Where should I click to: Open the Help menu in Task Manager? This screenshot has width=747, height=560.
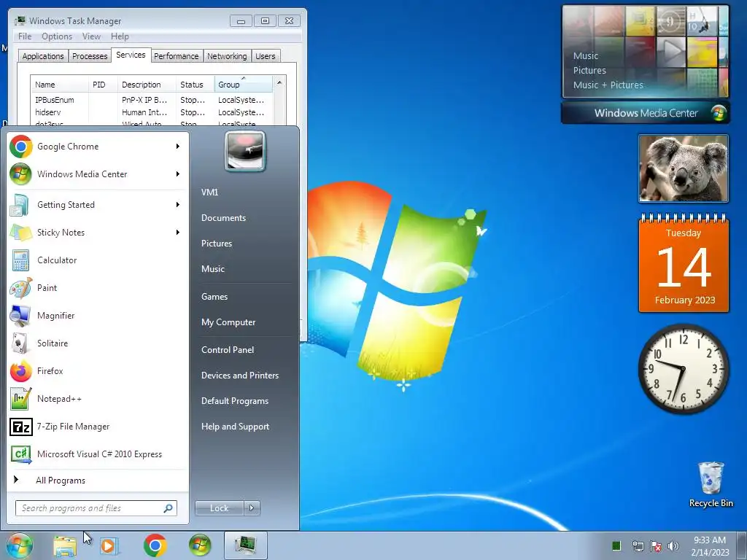tap(120, 36)
